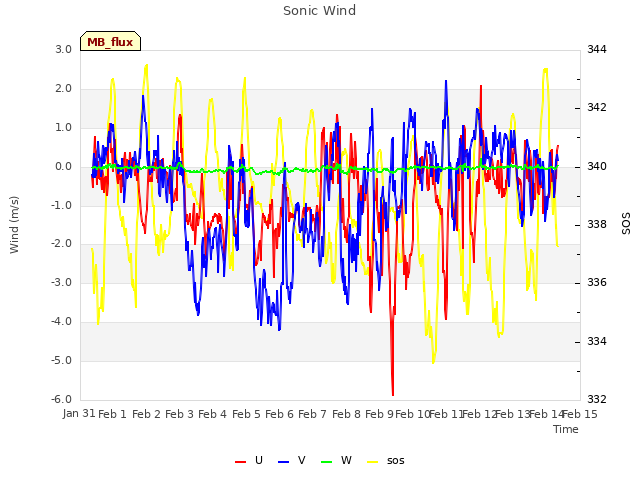Click the yellow sos peak near Feb 2
Screen dimensions: 640x480
coord(147,65)
